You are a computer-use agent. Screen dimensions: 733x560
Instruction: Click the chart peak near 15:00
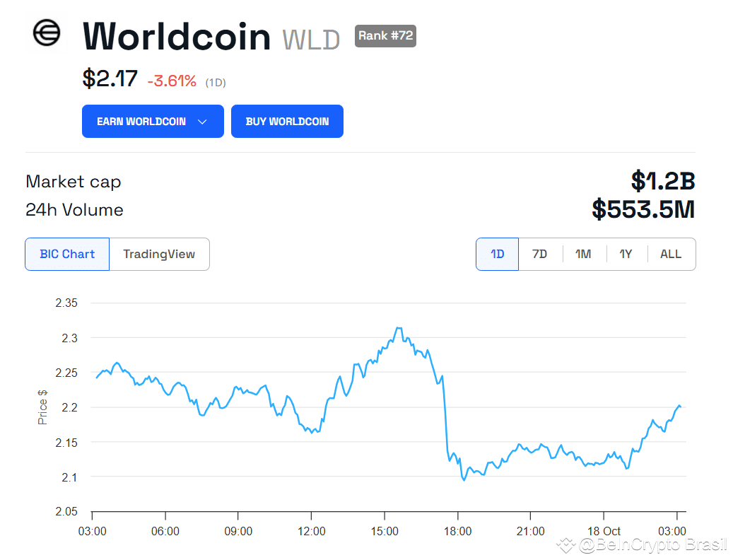click(x=399, y=328)
